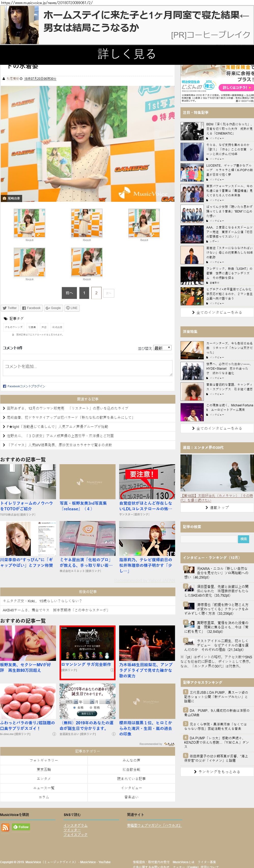Viewport: 254px width, 868px height.
Task: Click the orange RSS feed icon
Action: point(5,827)
